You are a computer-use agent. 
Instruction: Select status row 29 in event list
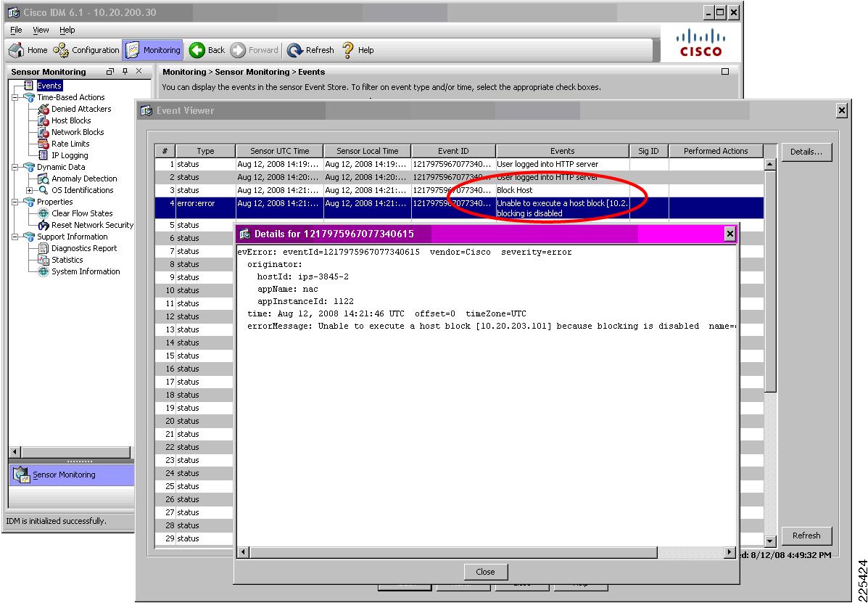click(x=194, y=538)
